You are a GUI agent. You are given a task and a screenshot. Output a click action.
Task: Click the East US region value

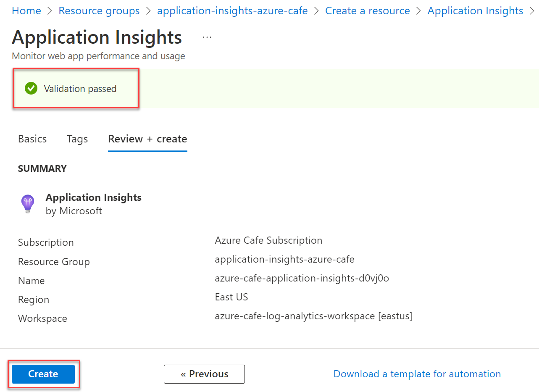pyautogui.click(x=231, y=297)
